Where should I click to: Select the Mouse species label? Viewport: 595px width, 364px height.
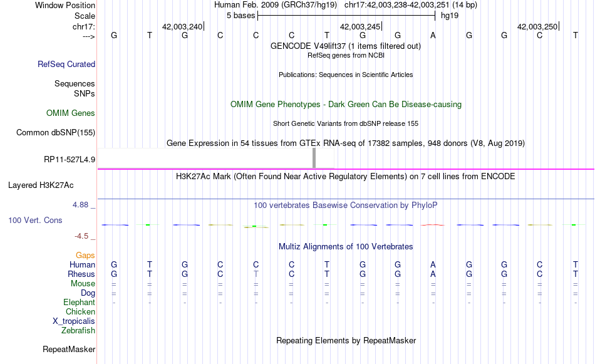click(83, 284)
